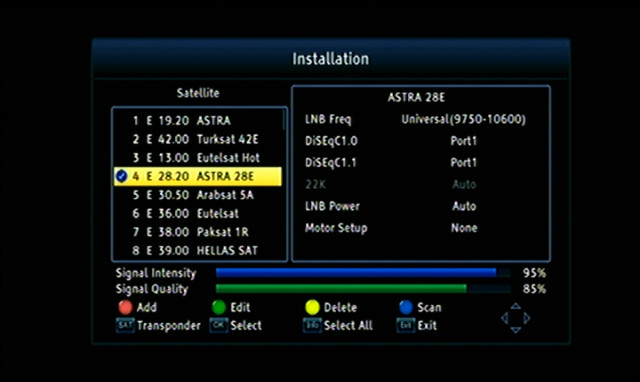The height and width of the screenshot is (382, 640).
Task: Click the red Add button icon
Action: 125,307
